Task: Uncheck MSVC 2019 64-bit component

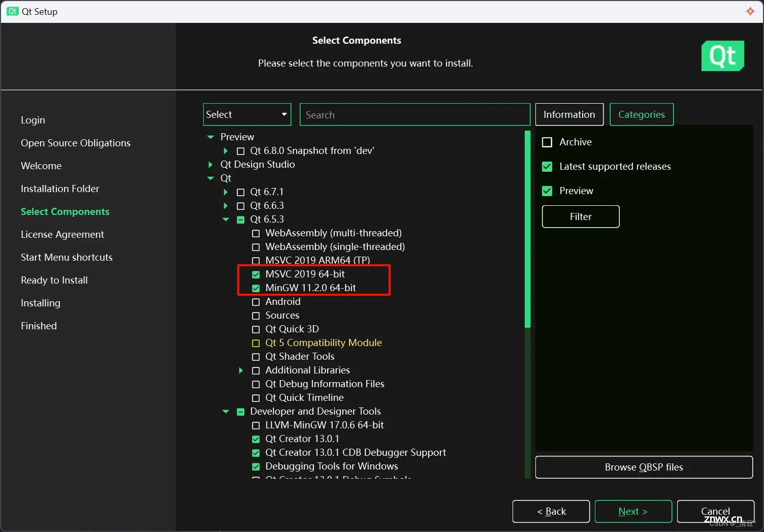Action: pyautogui.click(x=256, y=274)
